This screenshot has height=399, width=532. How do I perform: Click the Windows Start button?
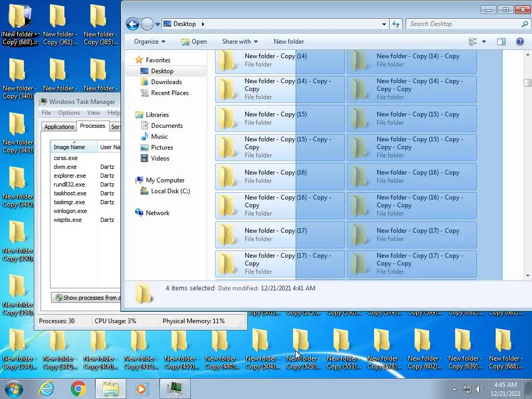tap(14, 389)
